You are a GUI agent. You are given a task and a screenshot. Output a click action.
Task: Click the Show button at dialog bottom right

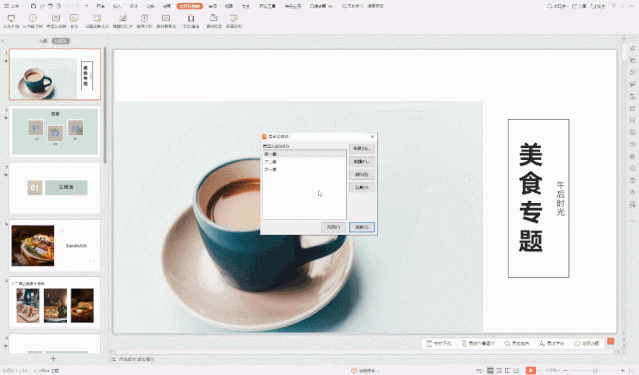[361, 227]
